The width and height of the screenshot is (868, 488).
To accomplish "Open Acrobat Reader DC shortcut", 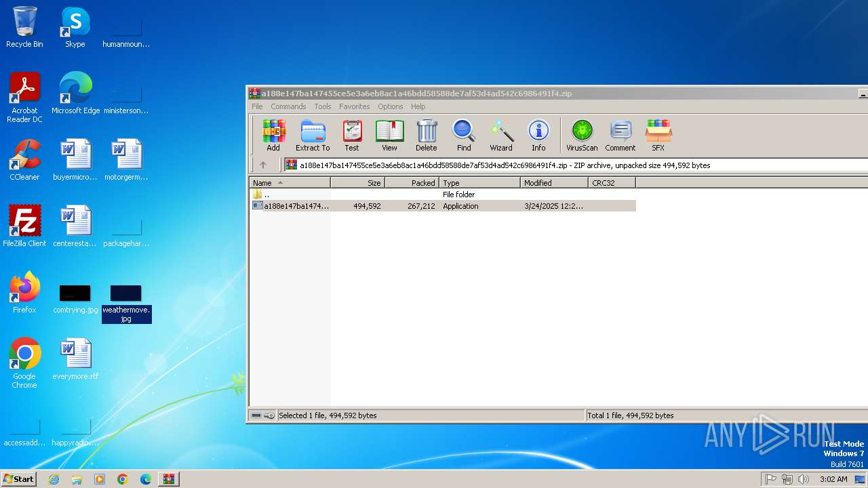I will click(x=24, y=98).
